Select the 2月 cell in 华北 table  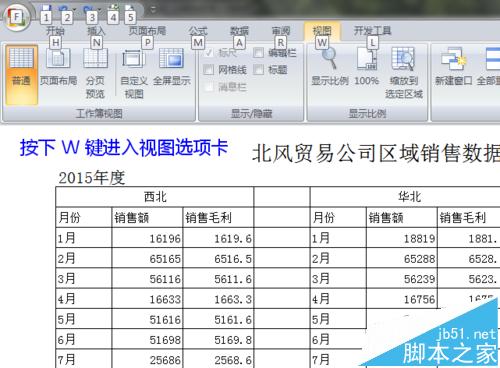point(338,258)
